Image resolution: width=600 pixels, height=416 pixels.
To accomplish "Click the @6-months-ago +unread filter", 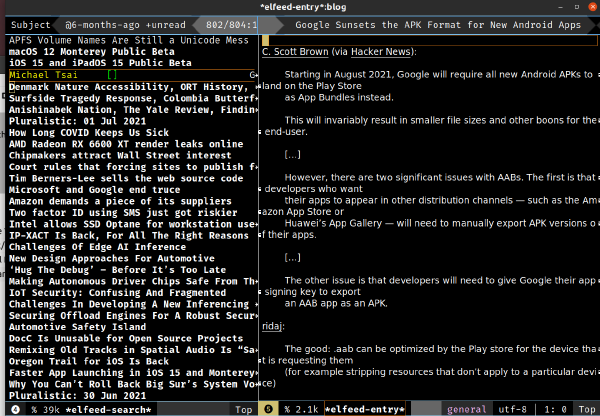I will click(125, 25).
